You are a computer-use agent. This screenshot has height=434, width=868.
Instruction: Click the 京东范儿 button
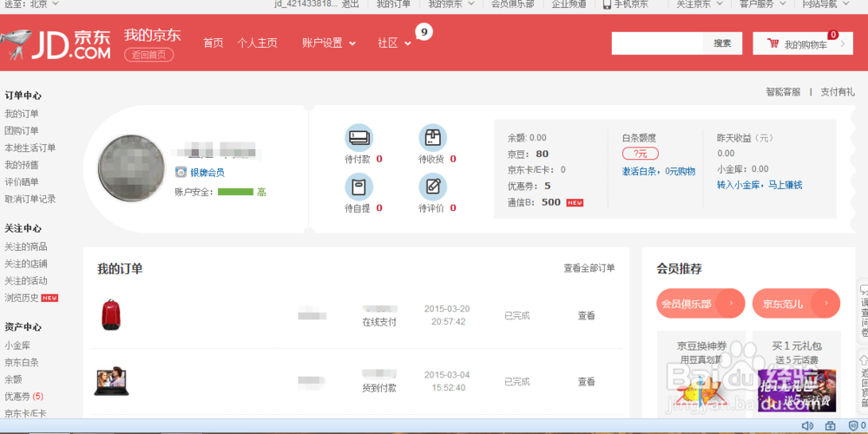(796, 303)
